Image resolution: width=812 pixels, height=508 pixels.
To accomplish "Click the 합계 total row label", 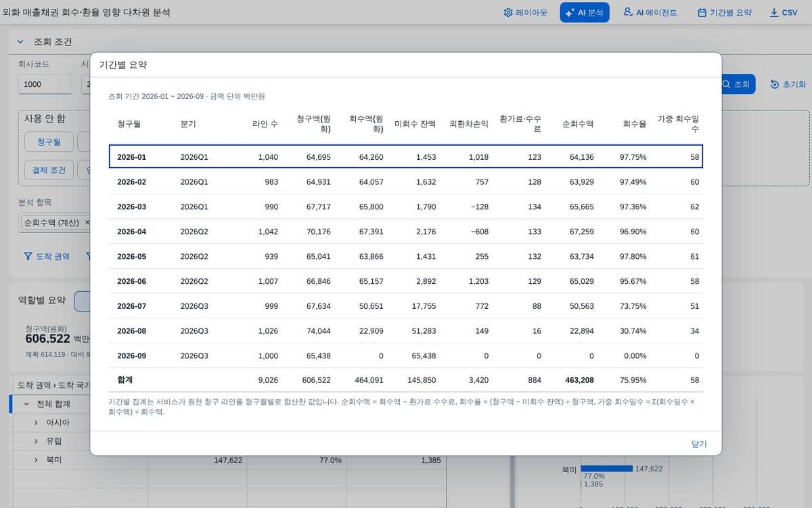I will [x=125, y=380].
